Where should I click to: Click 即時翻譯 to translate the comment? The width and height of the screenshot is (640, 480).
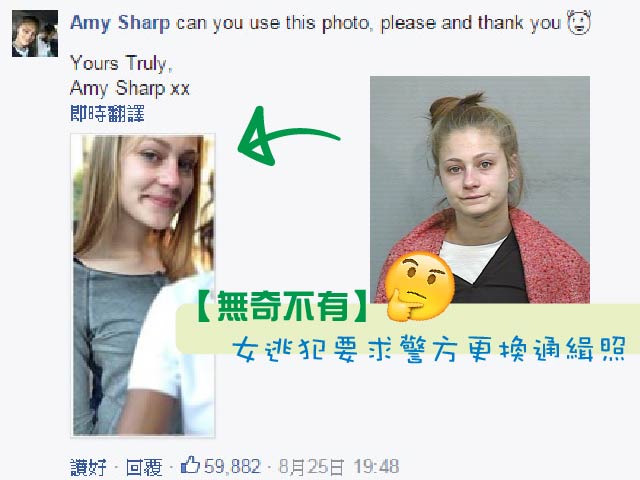(x=107, y=113)
